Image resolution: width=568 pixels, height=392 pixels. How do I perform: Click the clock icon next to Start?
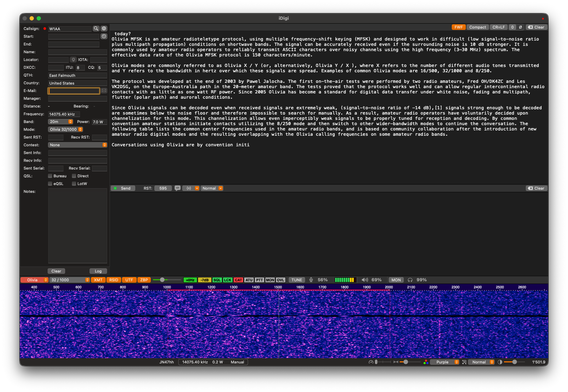[104, 36]
